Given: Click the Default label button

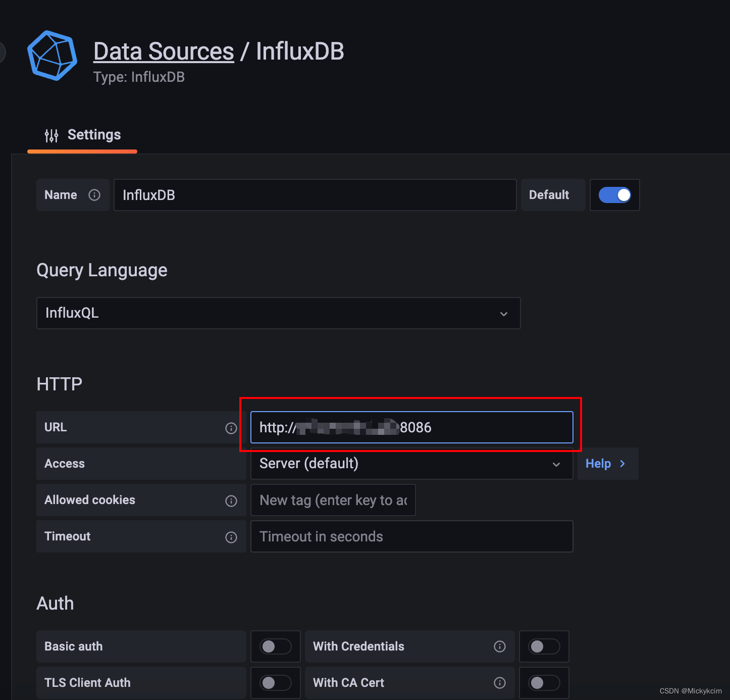Looking at the screenshot, I should click(553, 195).
